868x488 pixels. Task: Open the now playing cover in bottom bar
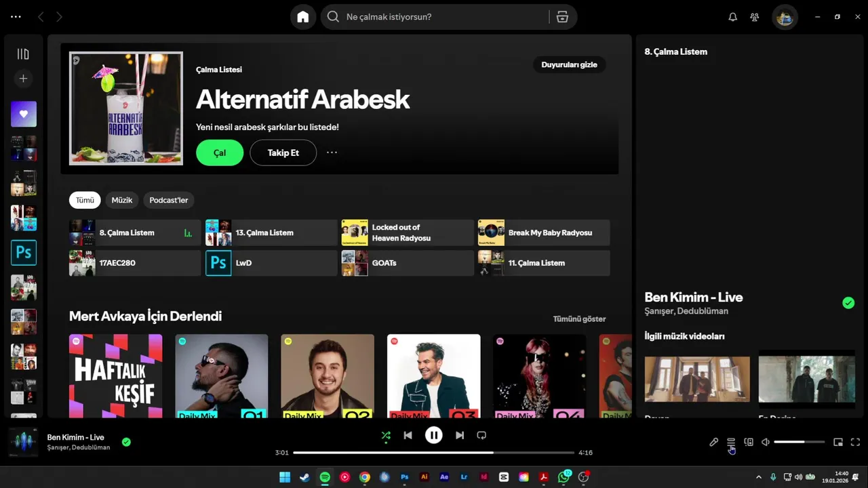24,442
